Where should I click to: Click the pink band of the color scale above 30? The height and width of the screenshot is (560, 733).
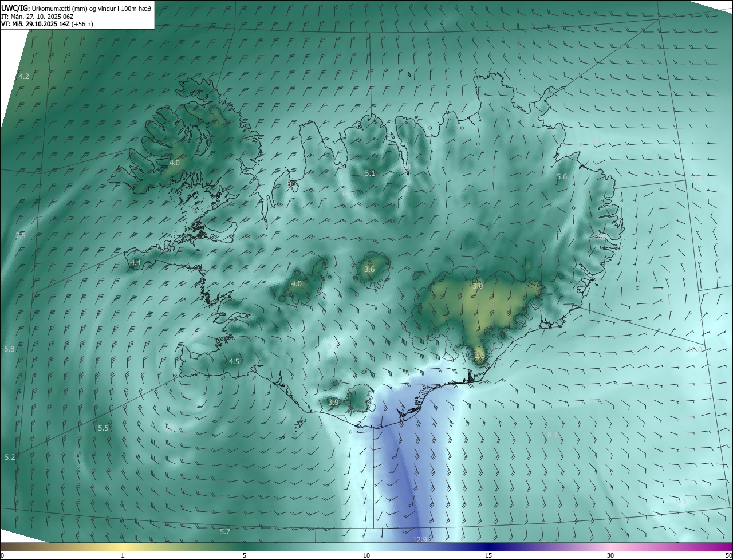point(610,547)
